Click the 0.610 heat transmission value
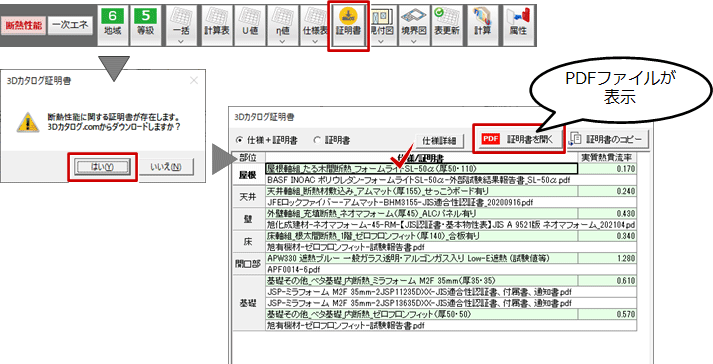The height and width of the screenshot is (364, 713). (607, 281)
